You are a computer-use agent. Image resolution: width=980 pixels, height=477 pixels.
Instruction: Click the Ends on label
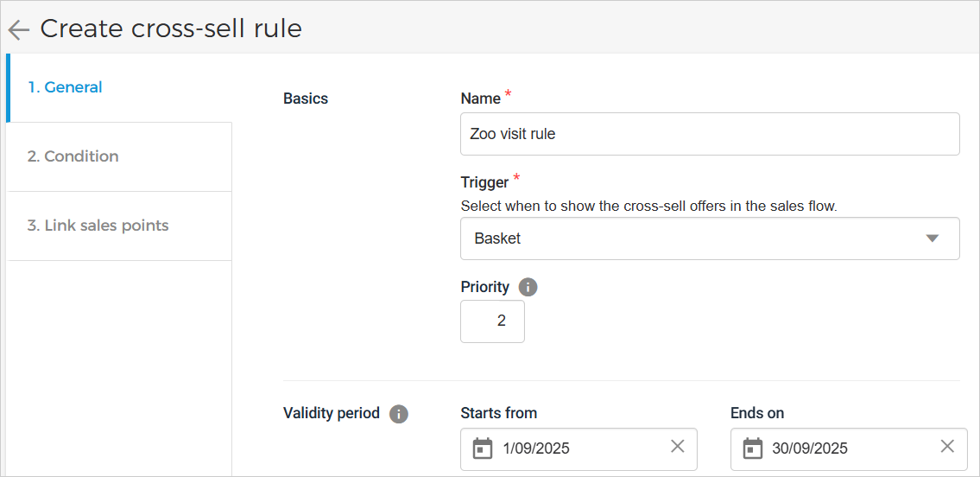(x=756, y=413)
